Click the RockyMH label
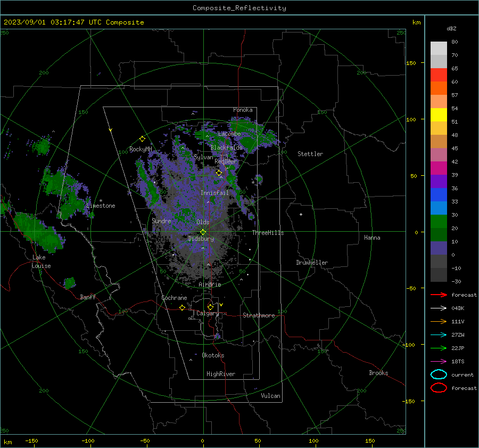Viewport: 479px width, 448px height. [x=141, y=149]
